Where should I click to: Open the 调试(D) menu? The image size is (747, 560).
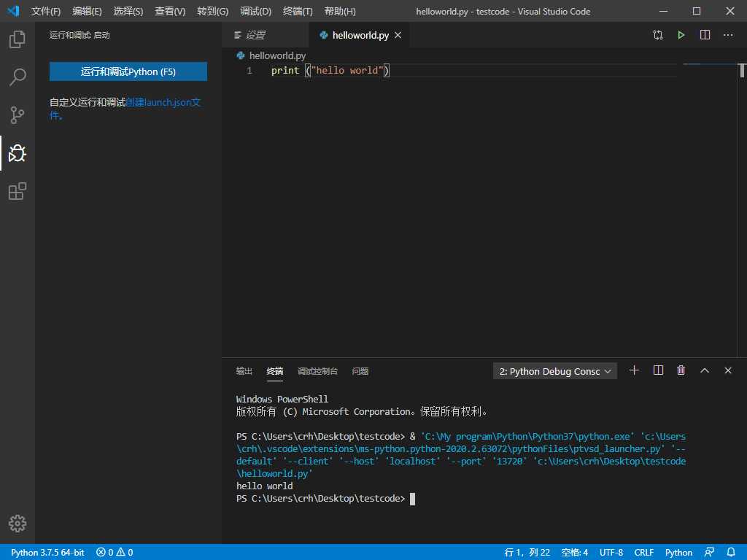[256, 12]
